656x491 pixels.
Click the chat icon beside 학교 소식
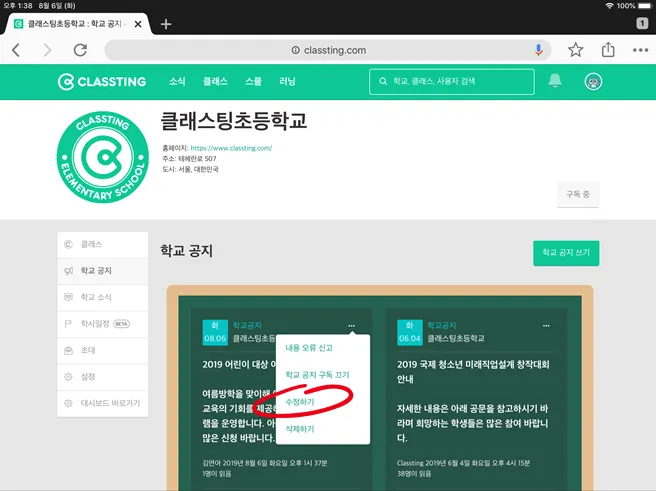pyautogui.click(x=68, y=297)
